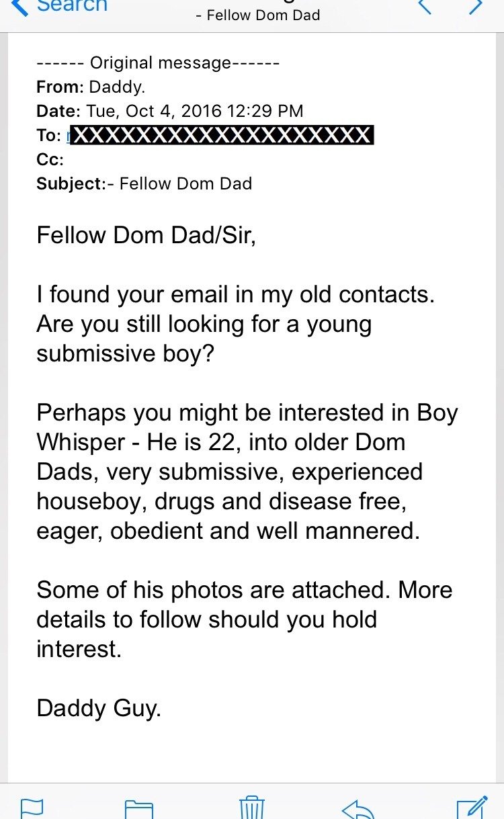Tap the back chevron beside Search
Viewport: 504px width, 819px height.
point(20,7)
